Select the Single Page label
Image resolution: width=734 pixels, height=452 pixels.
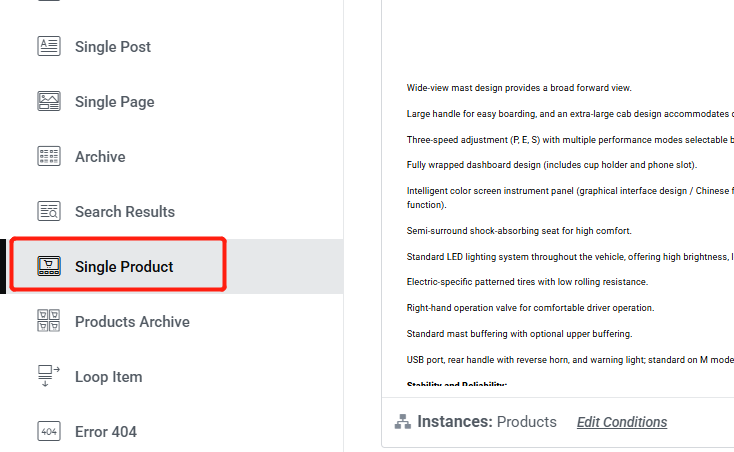(114, 102)
